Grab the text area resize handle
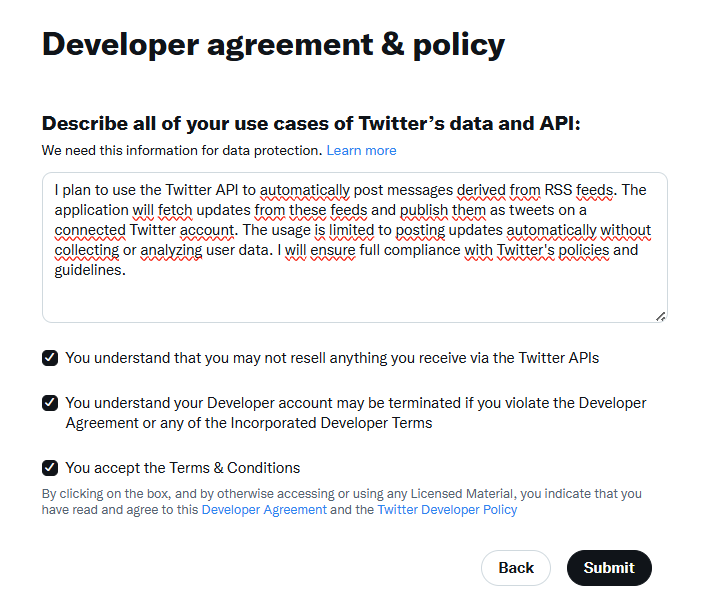710x611 pixels. point(660,316)
